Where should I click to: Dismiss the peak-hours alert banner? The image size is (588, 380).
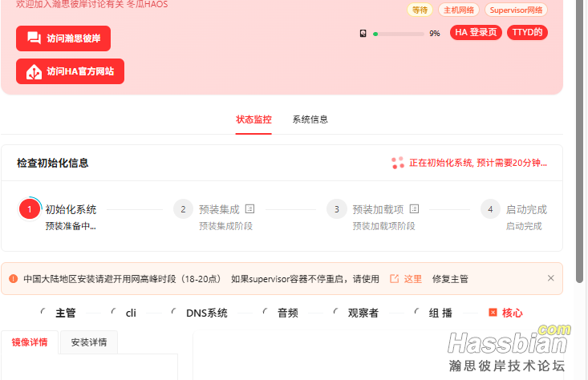tap(550, 278)
